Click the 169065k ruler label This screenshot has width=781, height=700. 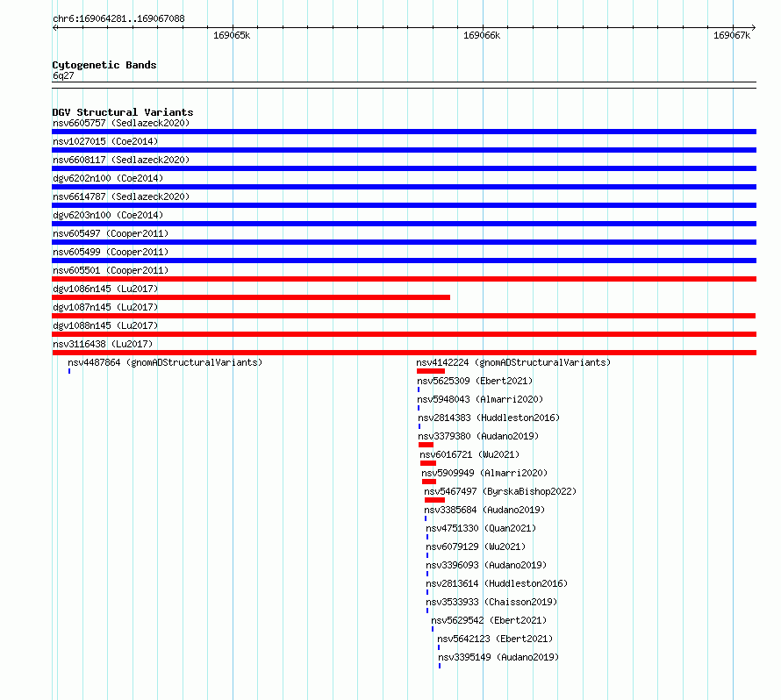coord(232,35)
